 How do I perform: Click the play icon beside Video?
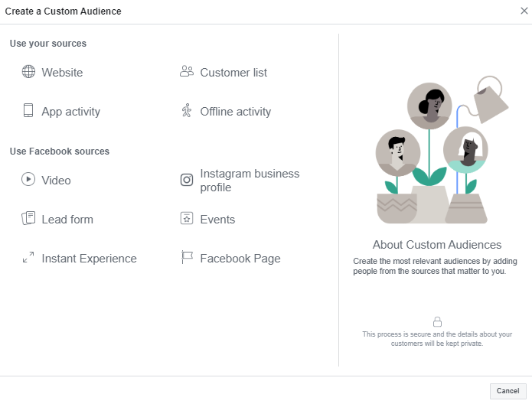[x=28, y=180]
